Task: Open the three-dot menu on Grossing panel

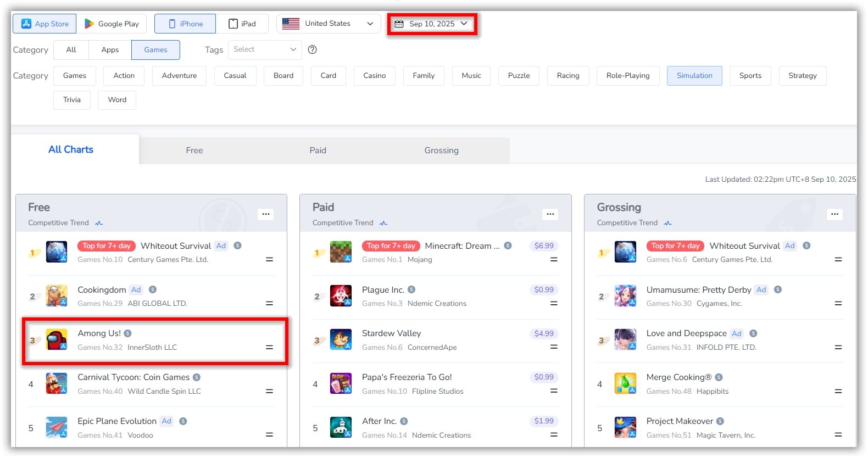Action: coord(834,214)
